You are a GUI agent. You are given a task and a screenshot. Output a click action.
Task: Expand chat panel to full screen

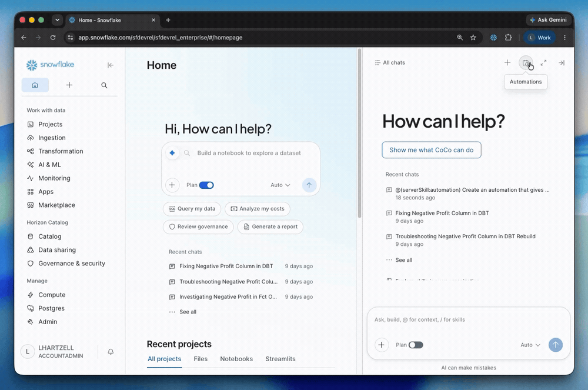click(x=543, y=63)
